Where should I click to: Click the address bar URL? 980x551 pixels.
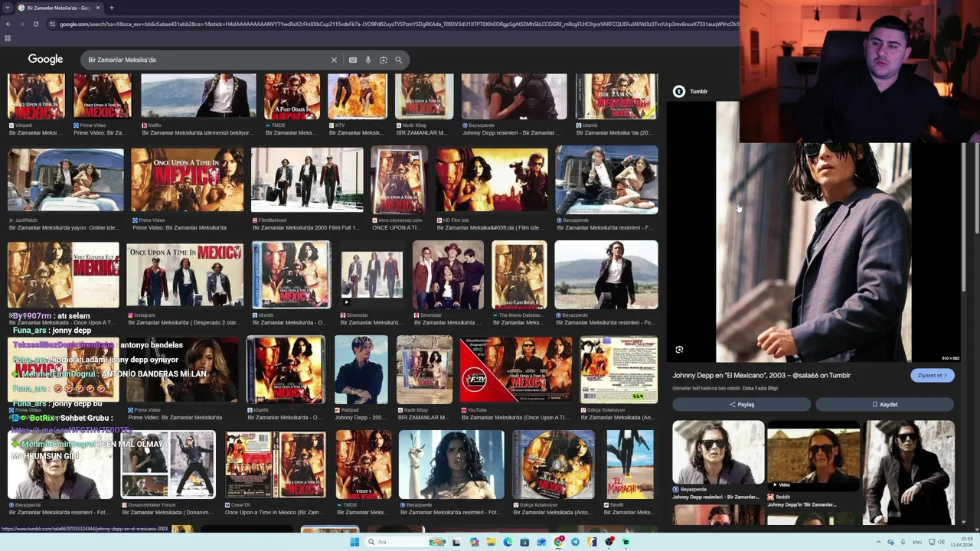[398, 24]
